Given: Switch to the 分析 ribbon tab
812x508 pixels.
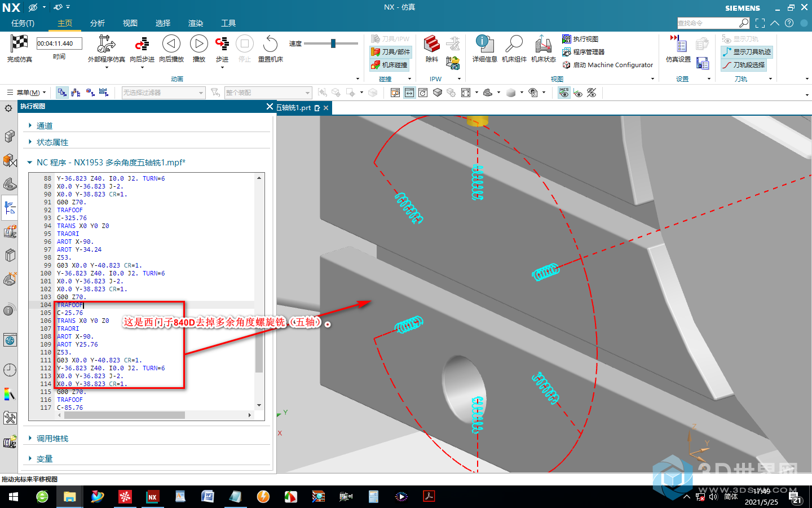Looking at the screenshot, I should tap(98, 23).
